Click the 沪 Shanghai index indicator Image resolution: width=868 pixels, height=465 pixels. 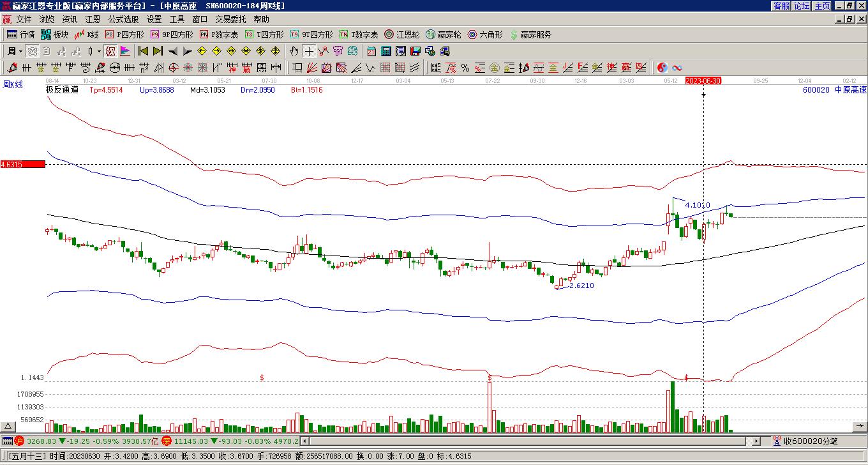point(19,441)
